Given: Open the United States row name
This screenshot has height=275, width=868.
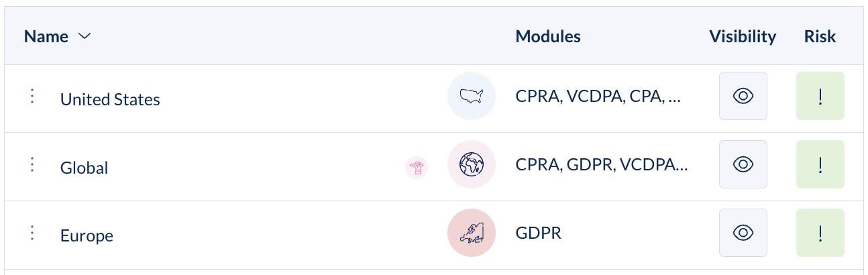Looking at the screenshot, I should [110, 99].
